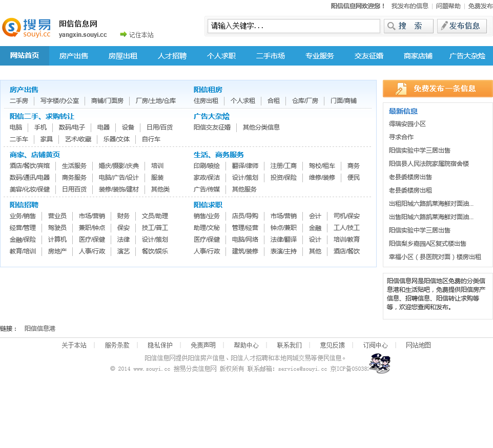The height and width of the screenshot is (448, 493).
Task: Go to 网站首页 in the navigation bar
Action: tap(25, 56)
